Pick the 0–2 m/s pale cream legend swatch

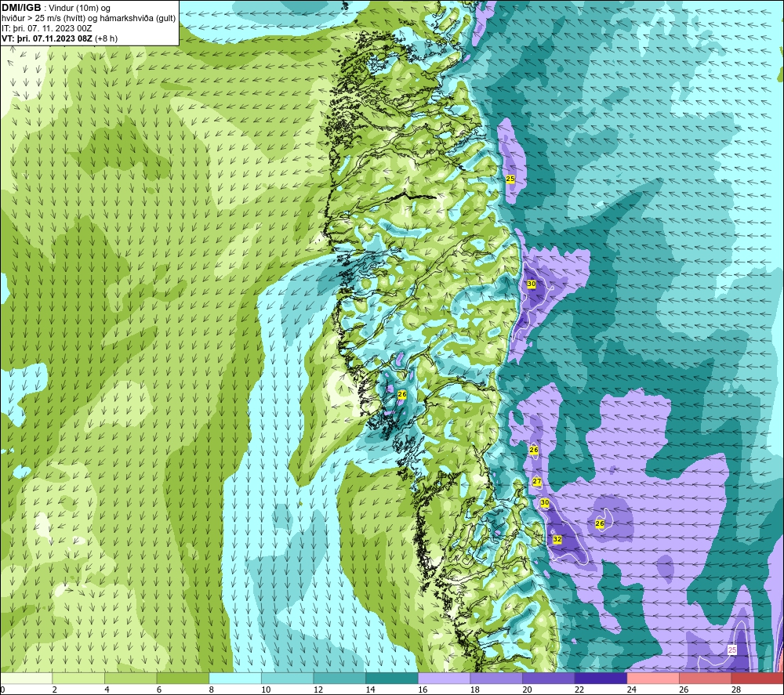pyautogui.click(x=26, y=678)
